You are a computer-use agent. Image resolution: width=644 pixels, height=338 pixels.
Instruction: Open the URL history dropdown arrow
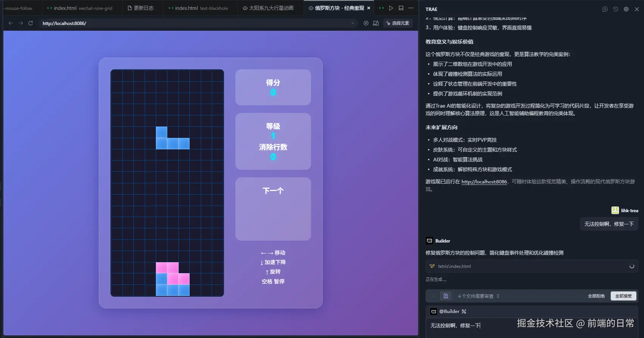(353, 23)
